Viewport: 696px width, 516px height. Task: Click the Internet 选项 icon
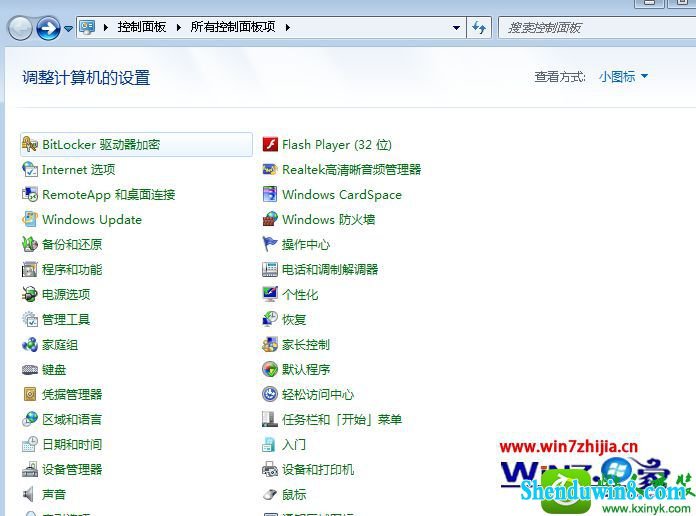[30, 169]
